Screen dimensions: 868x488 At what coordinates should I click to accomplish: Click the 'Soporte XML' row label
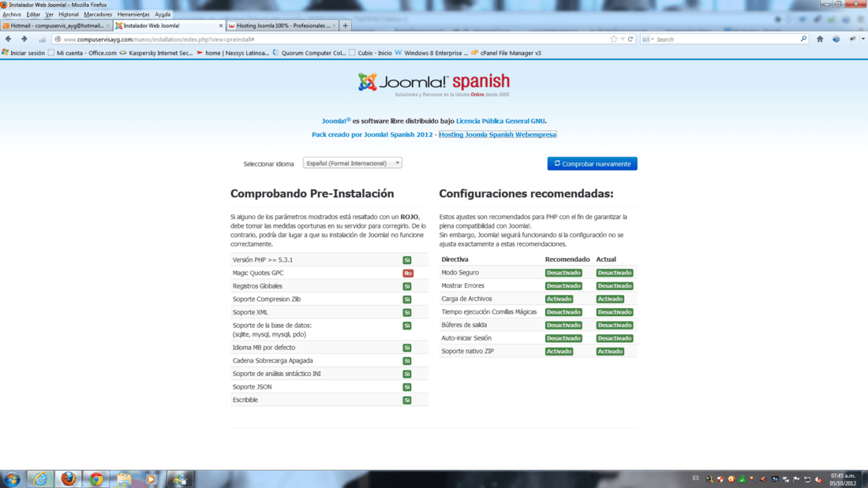tap(250, 312)
